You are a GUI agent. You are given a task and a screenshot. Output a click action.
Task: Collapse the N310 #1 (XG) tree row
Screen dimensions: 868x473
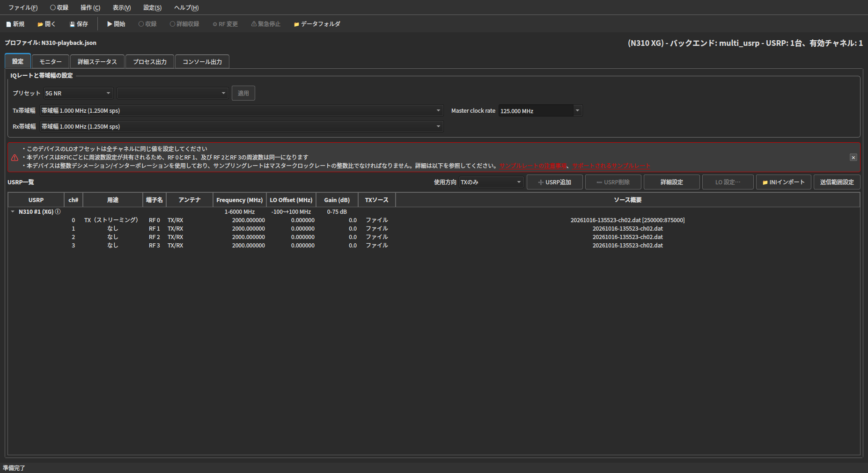[x=13, y=211]
